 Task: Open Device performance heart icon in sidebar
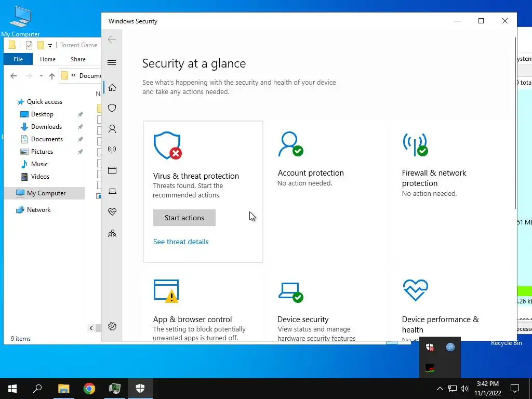112,212
